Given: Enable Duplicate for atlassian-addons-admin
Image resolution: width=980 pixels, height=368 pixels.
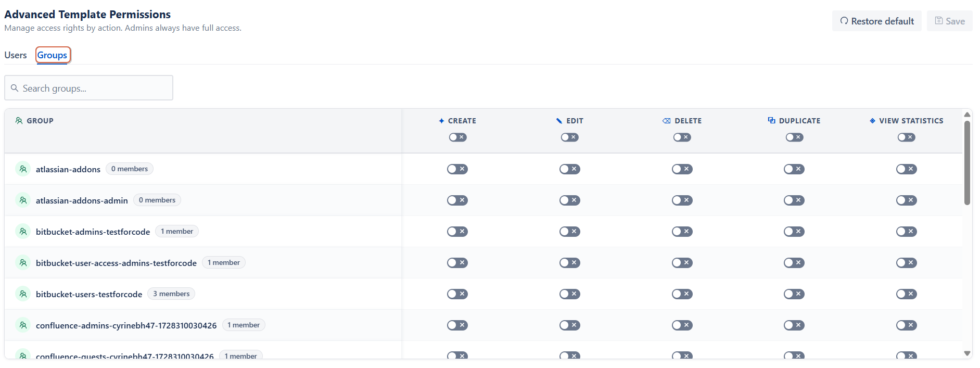Looking at the screenshot, I should coord(794,200).
